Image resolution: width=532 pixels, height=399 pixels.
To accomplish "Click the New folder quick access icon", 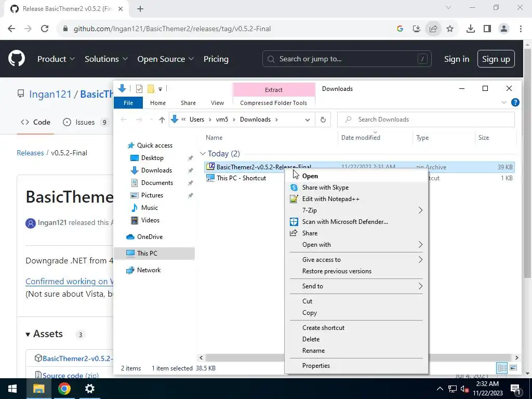I will (151, 89).
